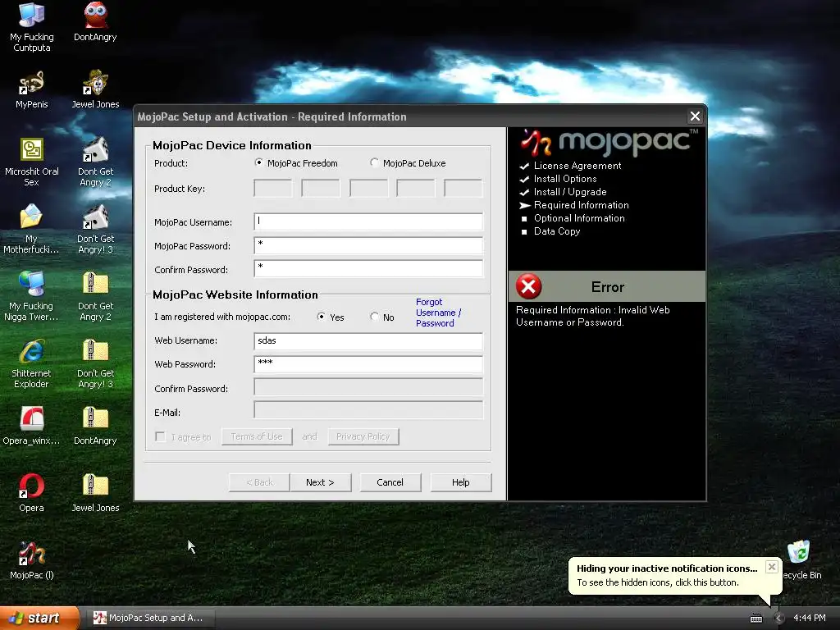Click the Next > button
Image resolution: width=840 pixels, height=630 pixels.
pyautogui.click(x=321, y=482)
